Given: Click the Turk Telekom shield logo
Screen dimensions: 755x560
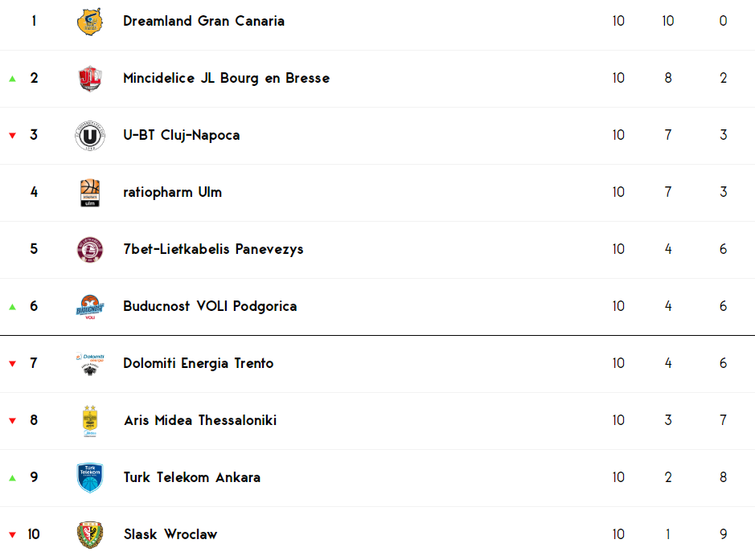Looking at the screenshot, I should pyautogui.click(x=90, y=478).
